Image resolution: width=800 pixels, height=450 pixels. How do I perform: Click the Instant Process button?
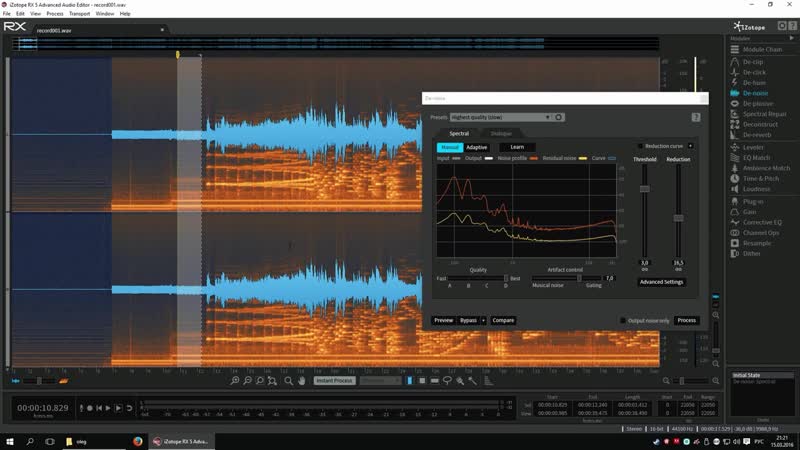tap(334, 381)
